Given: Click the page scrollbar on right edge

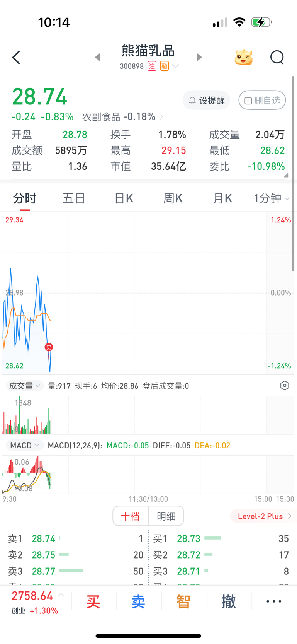Looking at the screenshot, I should coord(293,174).
